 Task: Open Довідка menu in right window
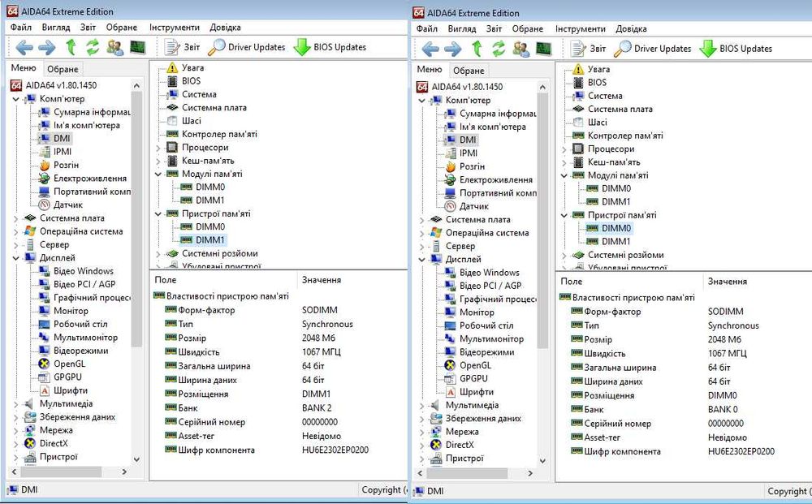(631, 29)
